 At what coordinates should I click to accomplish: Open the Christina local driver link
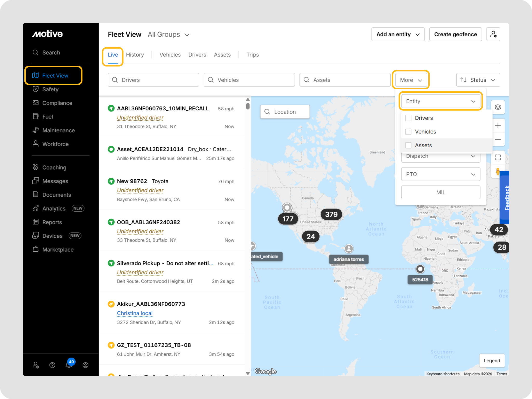[x=135, y=313]
